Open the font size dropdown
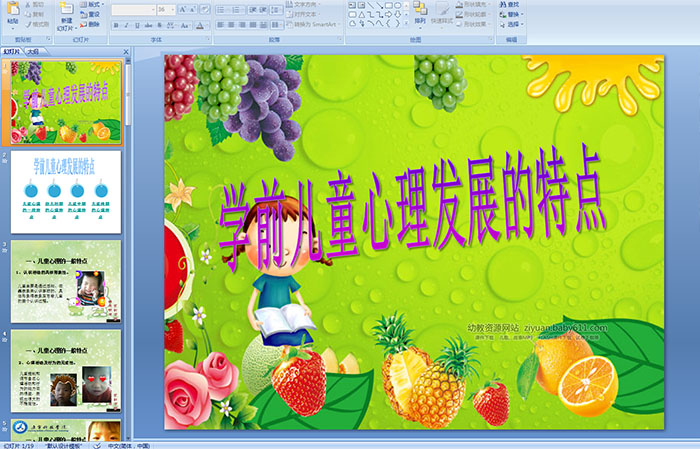Image resolution: width=700 pixels, height=449 pixels. [x=166, y=9]
